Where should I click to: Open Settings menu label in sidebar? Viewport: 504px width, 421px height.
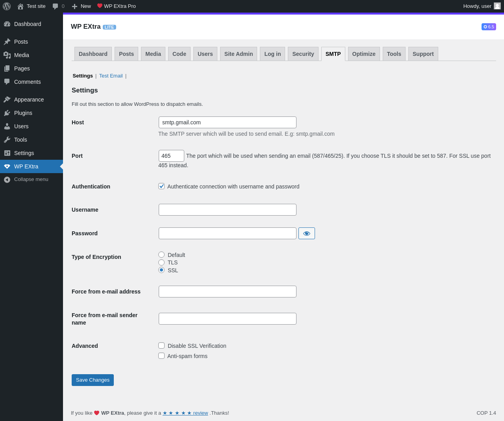coord(24,153)
